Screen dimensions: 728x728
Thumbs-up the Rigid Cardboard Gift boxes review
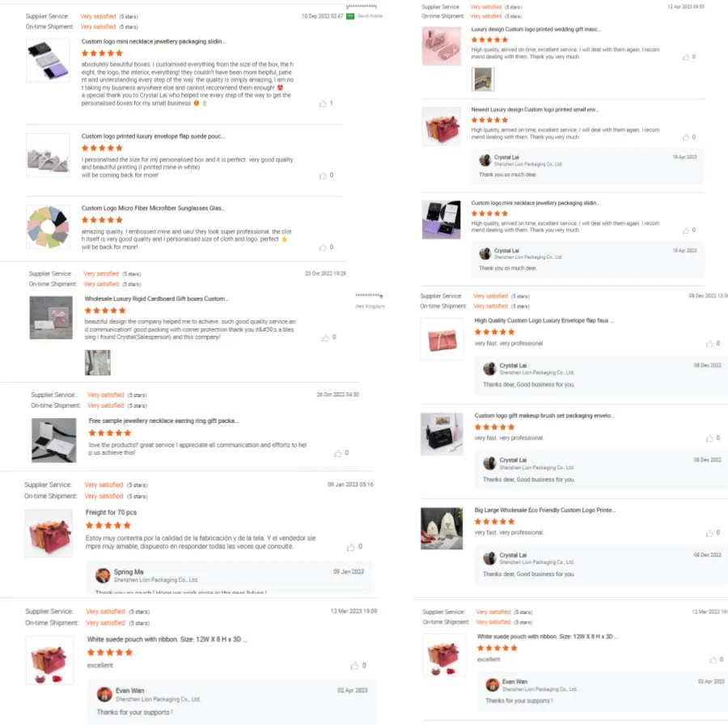(x=325, y=337)
